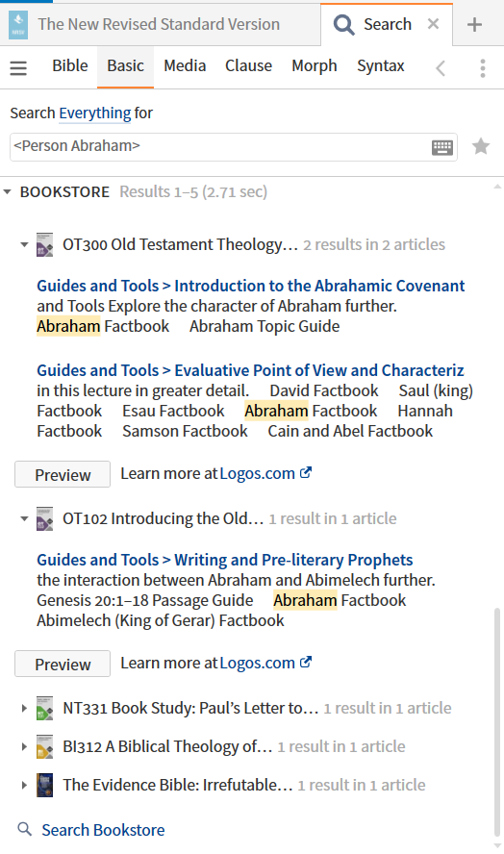
Task: Collapse the BOOKSTORE section
Action: 7,192
